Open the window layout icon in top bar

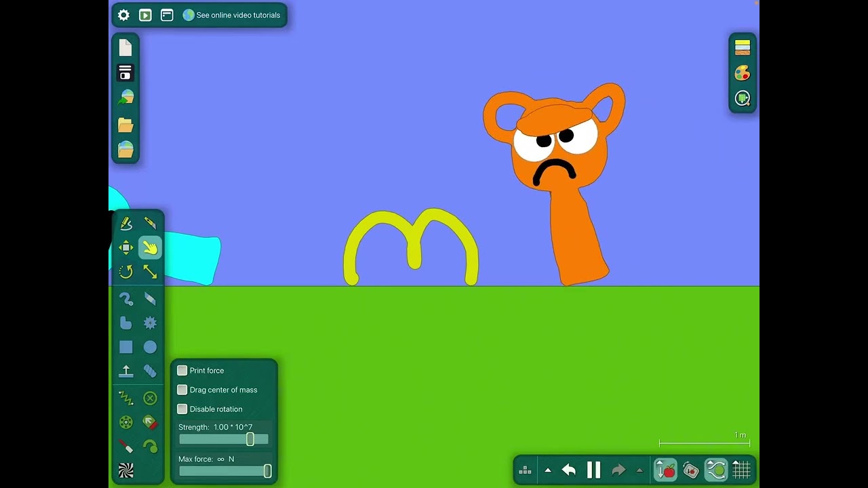click(x=167, y=15)
